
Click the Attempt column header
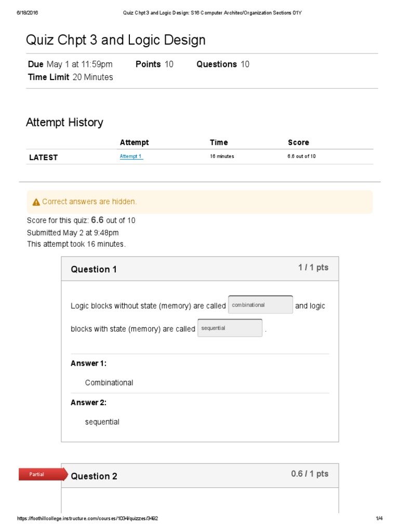134,142
